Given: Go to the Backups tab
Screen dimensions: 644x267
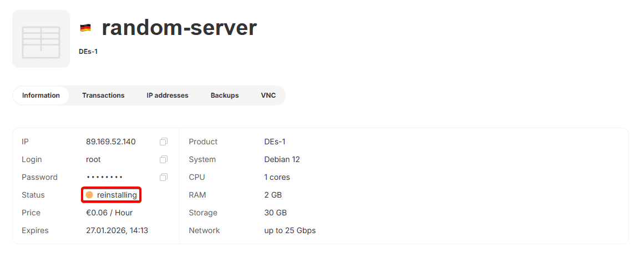Looking at the screenshot, I should pos(225,95).
